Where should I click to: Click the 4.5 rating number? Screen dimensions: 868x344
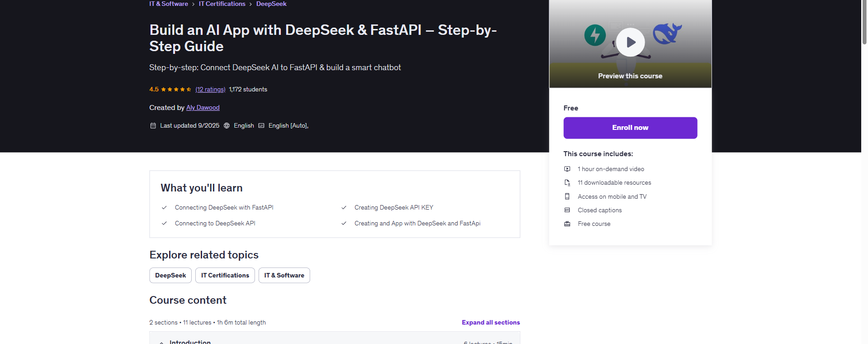(154, 89)
